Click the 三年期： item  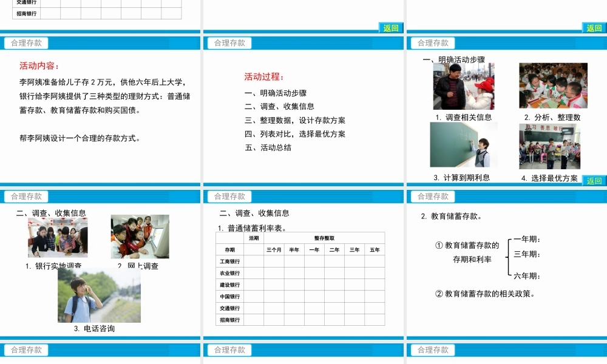tap(527, 254)
